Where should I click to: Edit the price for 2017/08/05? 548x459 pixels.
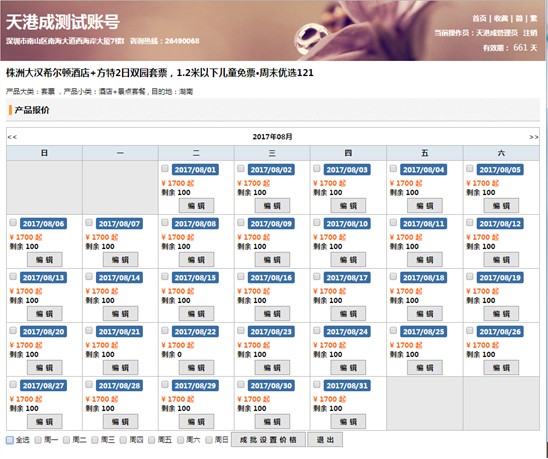pos(501,206)
